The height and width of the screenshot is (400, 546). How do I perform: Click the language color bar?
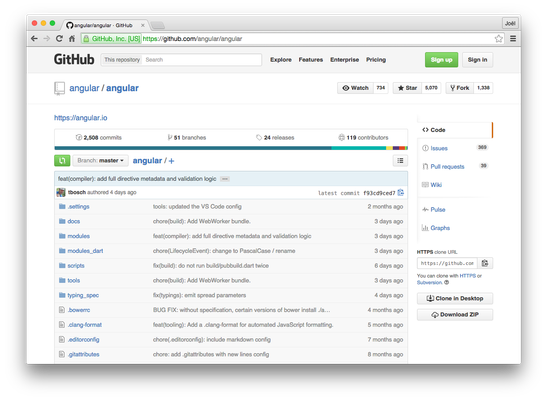click(x=231, y=148)
